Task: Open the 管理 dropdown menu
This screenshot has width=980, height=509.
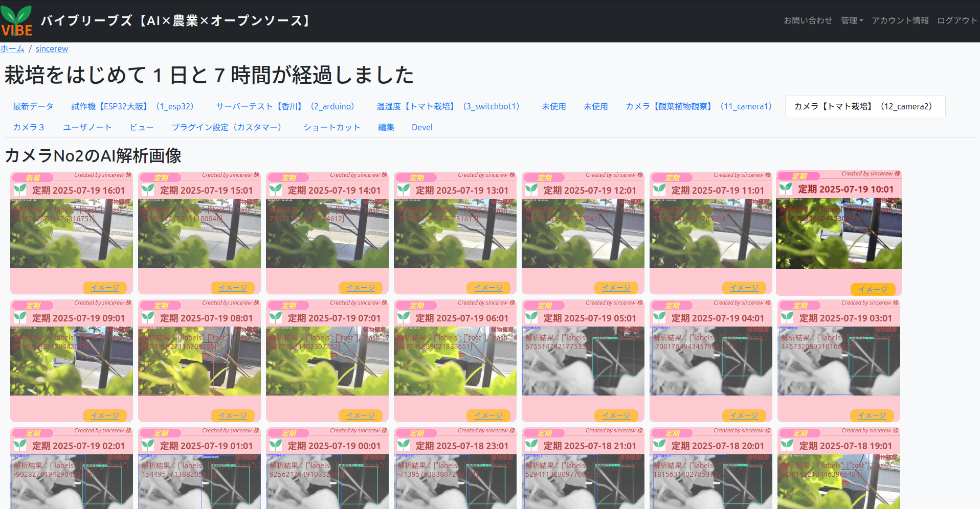Action: (x=852, y=20)
